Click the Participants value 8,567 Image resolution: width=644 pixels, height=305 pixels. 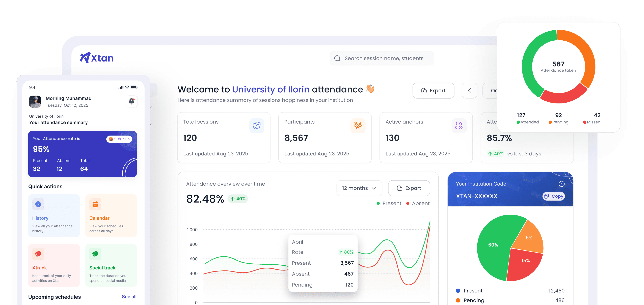coord(296,138)
